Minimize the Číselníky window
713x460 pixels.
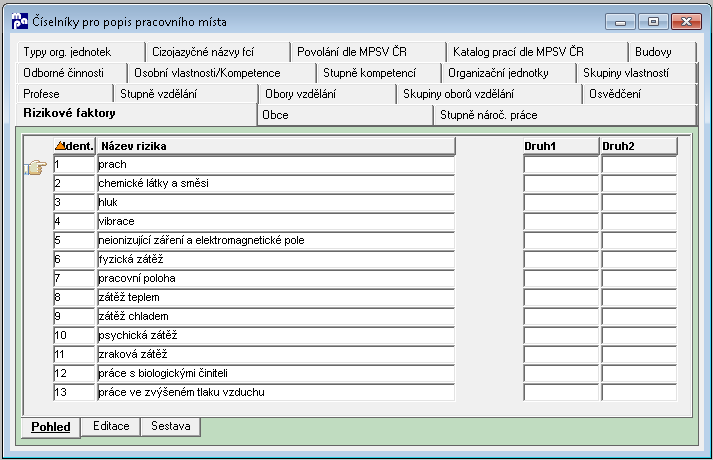point(620,22)
